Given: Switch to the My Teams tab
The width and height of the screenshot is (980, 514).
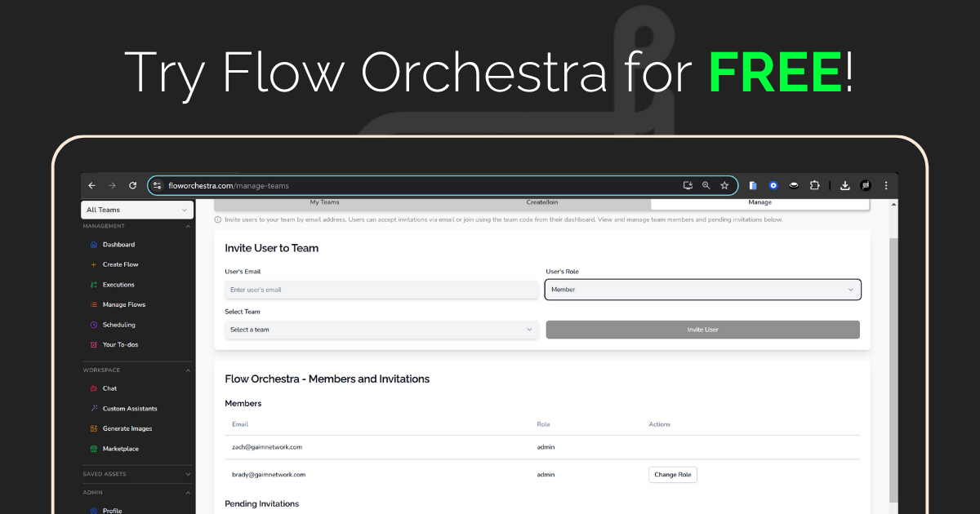Looking at the screenshot, I should coord(324,203).
